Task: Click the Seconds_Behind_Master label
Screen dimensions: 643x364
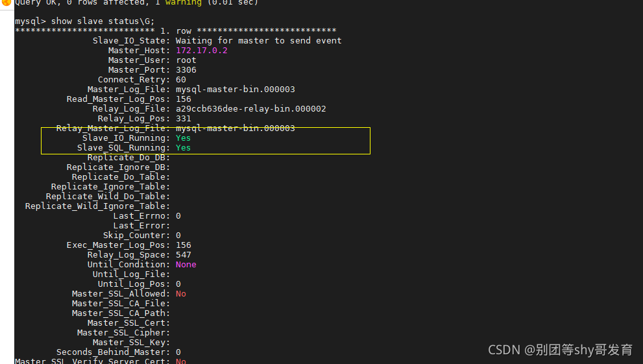Action: pos(113,352)
